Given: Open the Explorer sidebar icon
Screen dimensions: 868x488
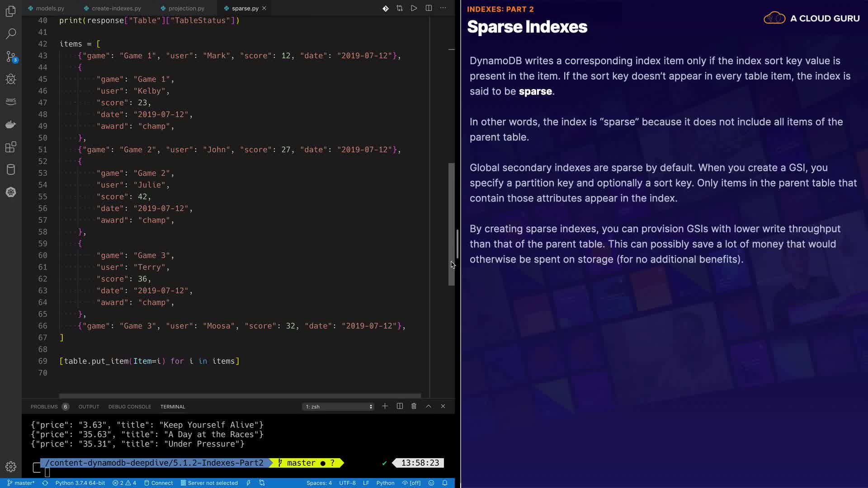Looking at the screenshot, I should tap(11, 11).
